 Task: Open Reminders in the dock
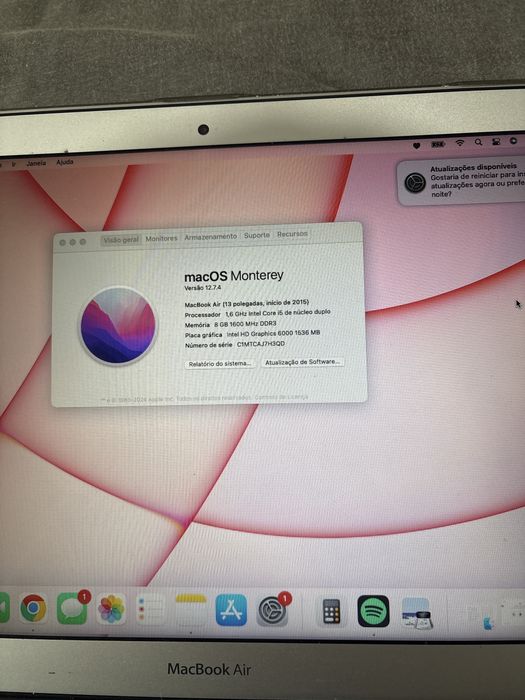coord(150,609)
